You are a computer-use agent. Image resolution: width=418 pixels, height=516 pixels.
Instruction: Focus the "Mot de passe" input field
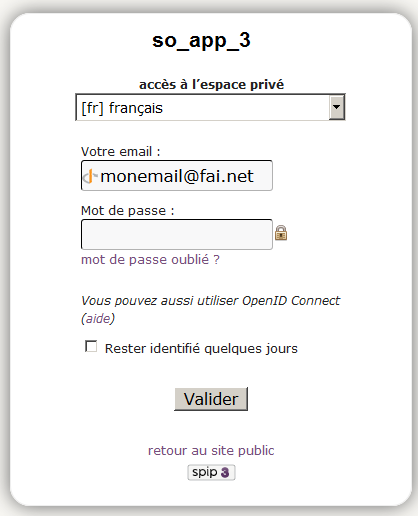point(177,234)
